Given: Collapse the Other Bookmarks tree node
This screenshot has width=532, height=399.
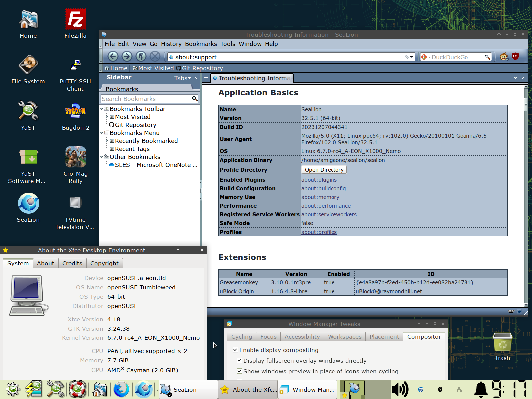Looking at the screenshot, I should pos(102,157).
